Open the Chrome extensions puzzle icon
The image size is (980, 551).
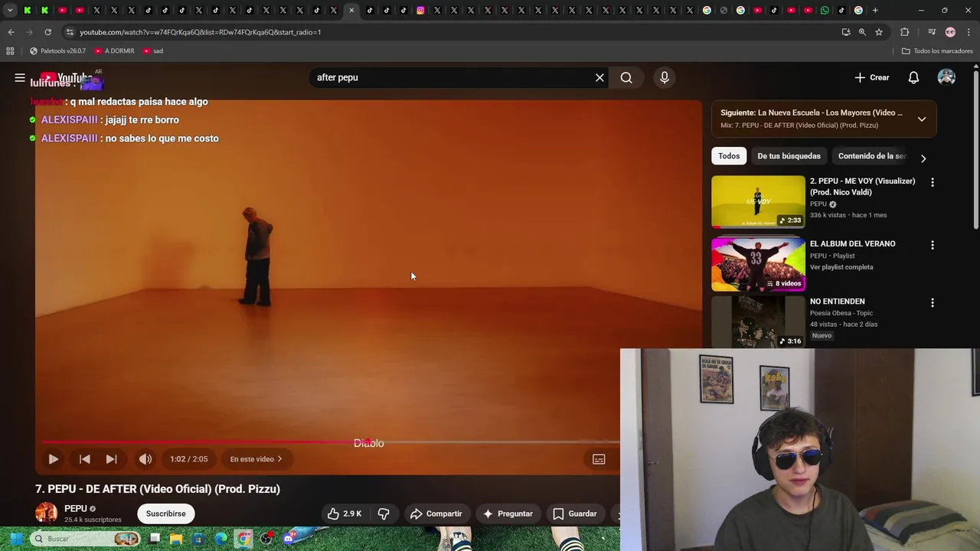tap(905, 32)
